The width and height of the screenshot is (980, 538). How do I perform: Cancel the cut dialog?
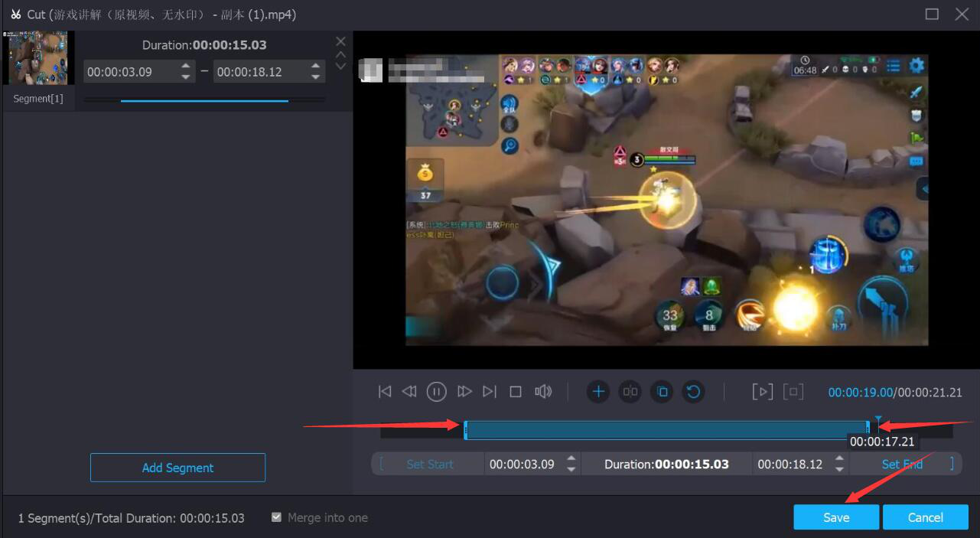[x=926, y=517]
